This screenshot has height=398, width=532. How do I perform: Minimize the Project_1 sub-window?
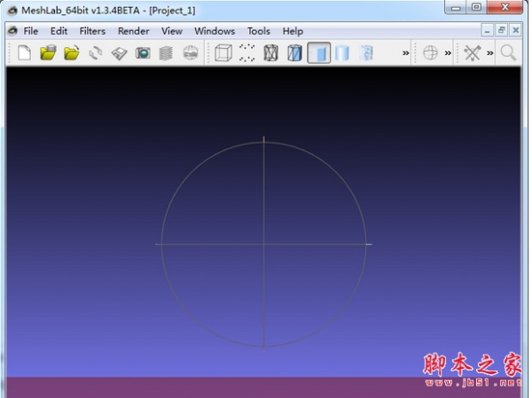click(487, 31)
